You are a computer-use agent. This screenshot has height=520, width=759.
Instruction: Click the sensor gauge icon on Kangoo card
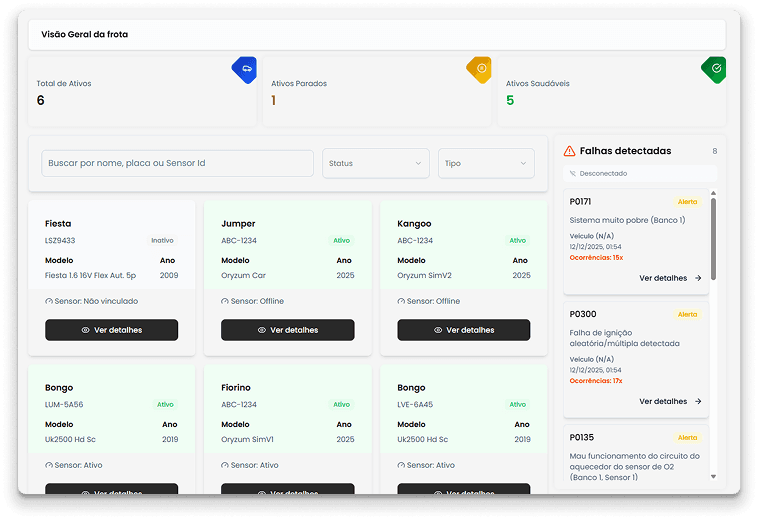coord(401,301)
